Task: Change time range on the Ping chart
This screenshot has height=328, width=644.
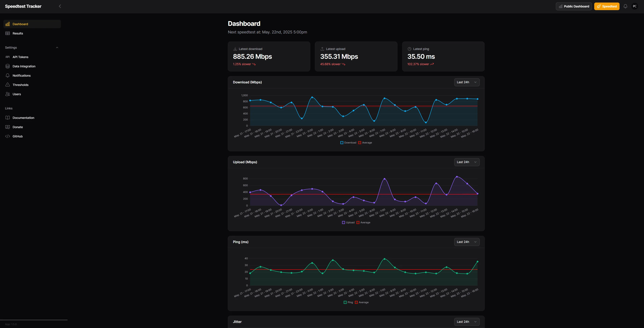Action: (x=466, y=242)
